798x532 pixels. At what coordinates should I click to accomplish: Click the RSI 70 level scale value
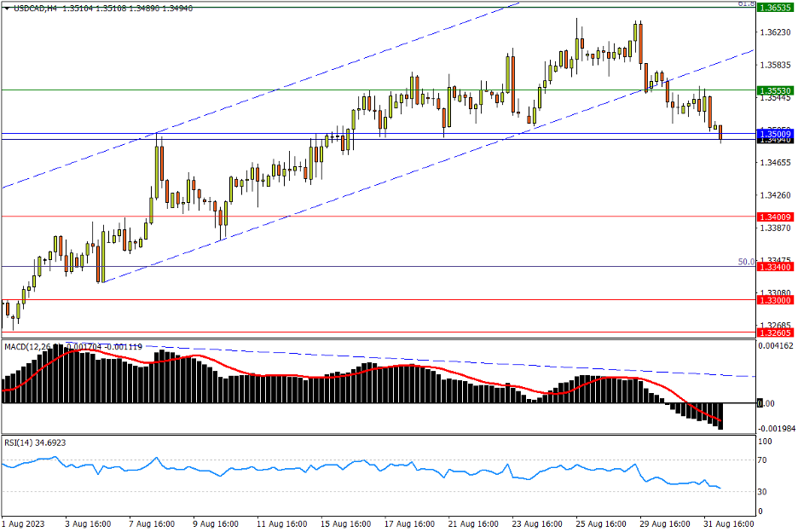[764, 460]
